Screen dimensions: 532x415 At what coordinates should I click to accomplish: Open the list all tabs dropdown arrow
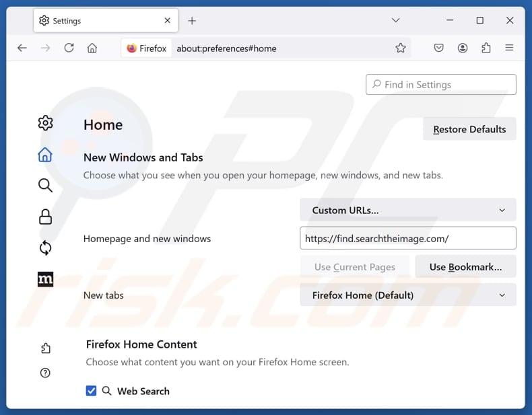[396, 20]
